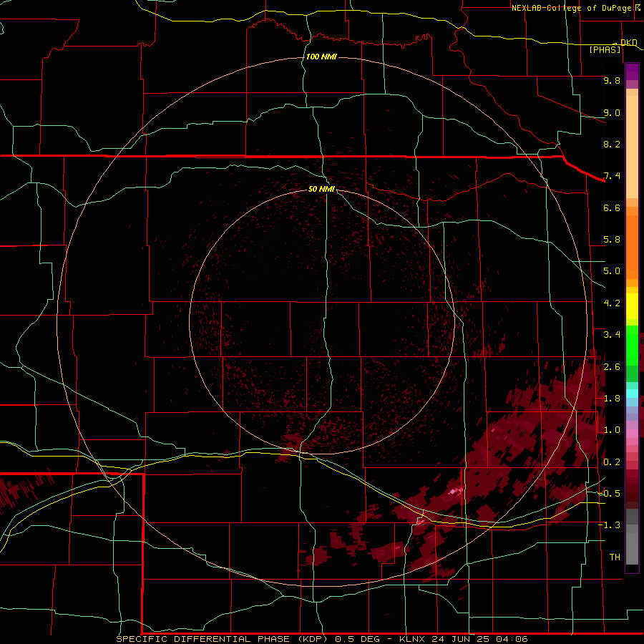Click the NEXLAB-College of DuPage label
The height and width of the screenshot is (644, 644).
pos(571,8)
